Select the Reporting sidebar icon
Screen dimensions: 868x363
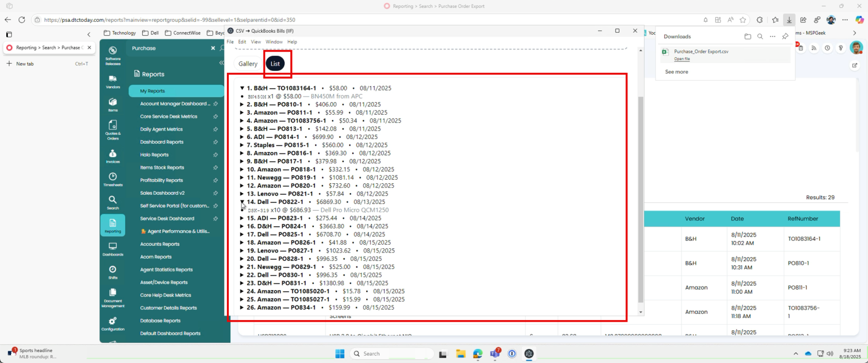113,226
